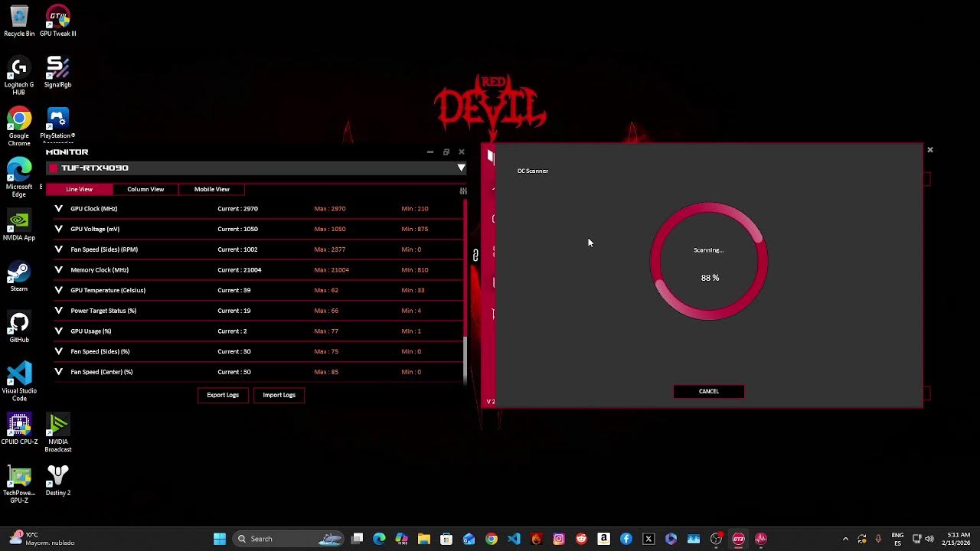Close the OC Scanner dialog

930,150
